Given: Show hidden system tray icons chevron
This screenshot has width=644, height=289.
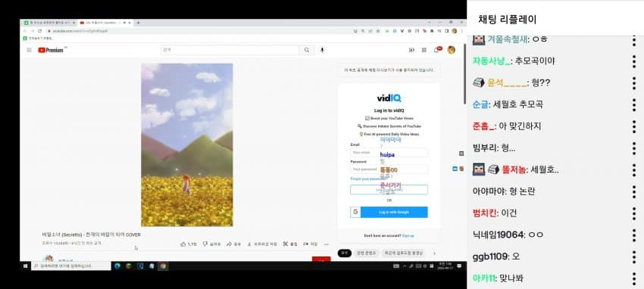Looking at the screenshot, I should [x=405, y=266].
